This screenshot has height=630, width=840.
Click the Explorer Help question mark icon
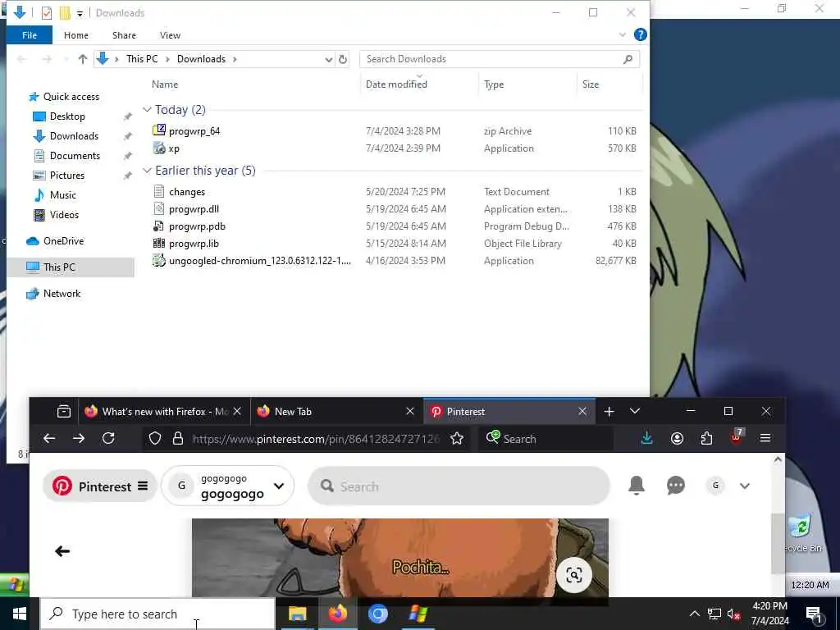(x=640, y=34)
